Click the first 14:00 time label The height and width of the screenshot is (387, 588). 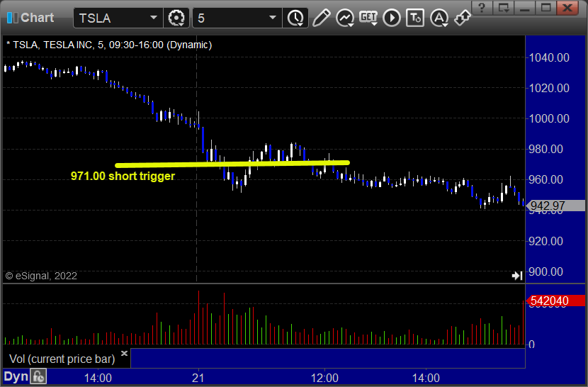coord(98,378)
